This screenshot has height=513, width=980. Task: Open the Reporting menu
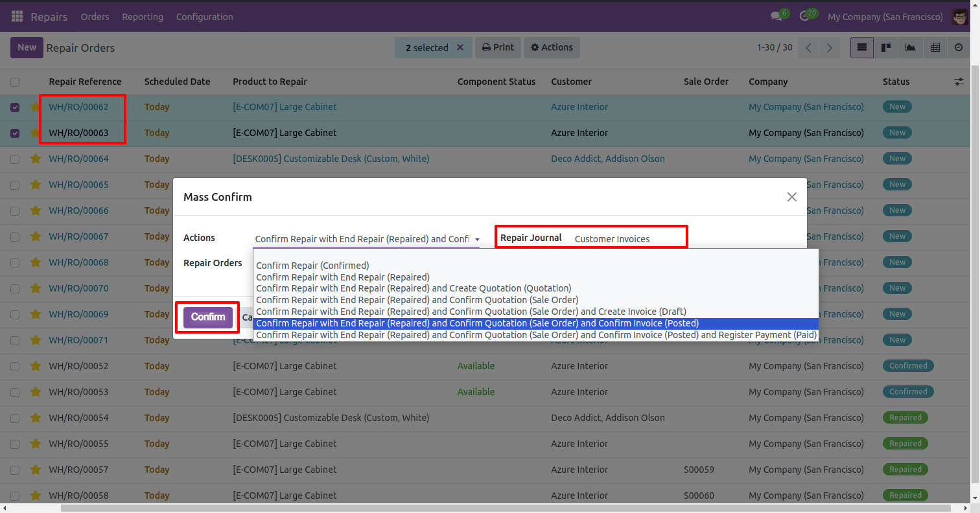(x=143, y=17)
